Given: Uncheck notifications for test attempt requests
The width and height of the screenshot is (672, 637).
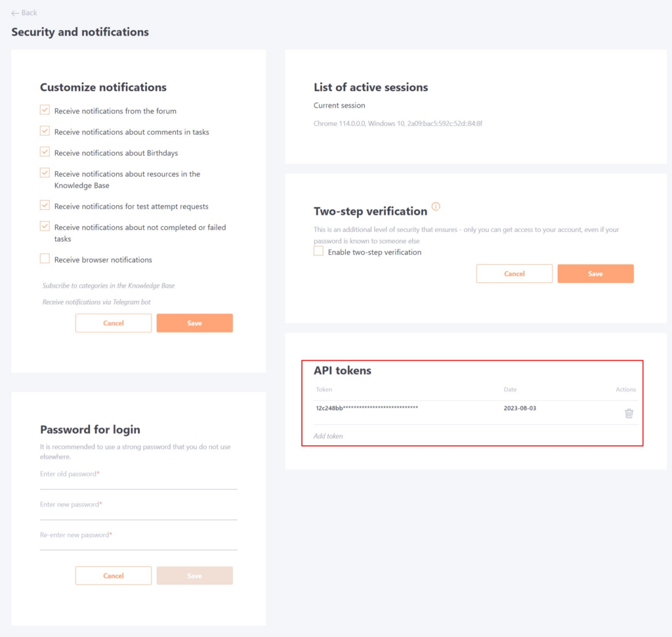Looking at the screenshot, I should click(x=45, y=205).
